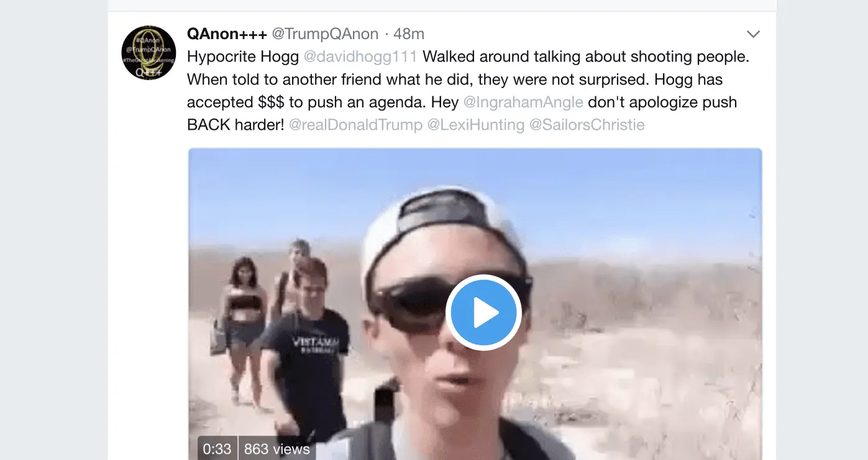Click the 'Hypocrite Hogg' tweet text

[243, 56]
